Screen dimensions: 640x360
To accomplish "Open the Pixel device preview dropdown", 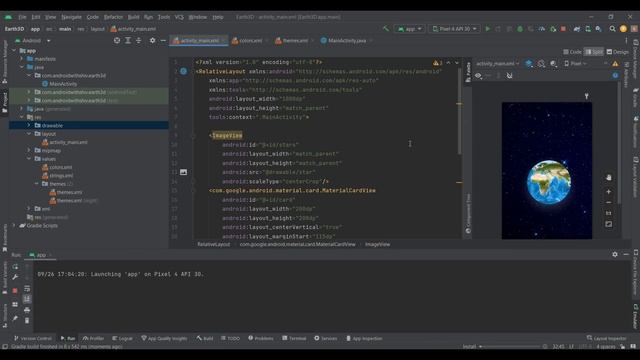I will pos(575,64).
